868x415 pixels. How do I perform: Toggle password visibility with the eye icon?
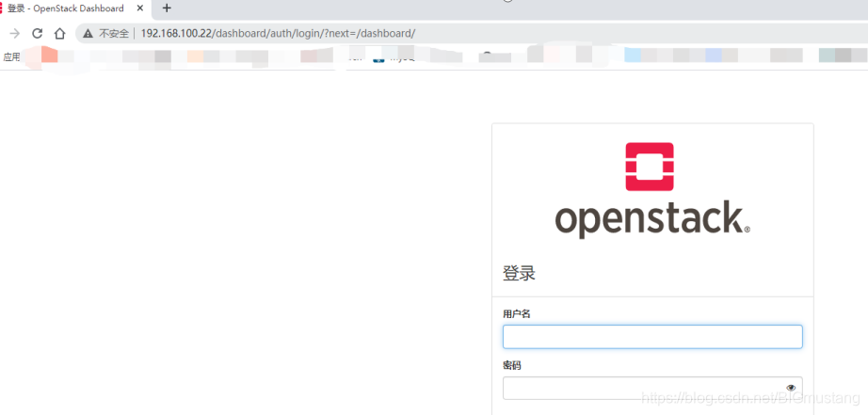point(791,388)
